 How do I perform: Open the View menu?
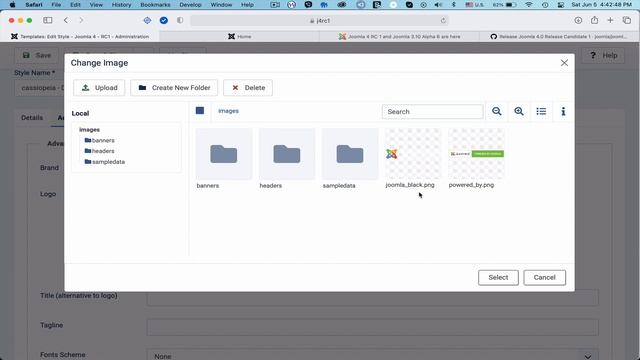point(96,4)
